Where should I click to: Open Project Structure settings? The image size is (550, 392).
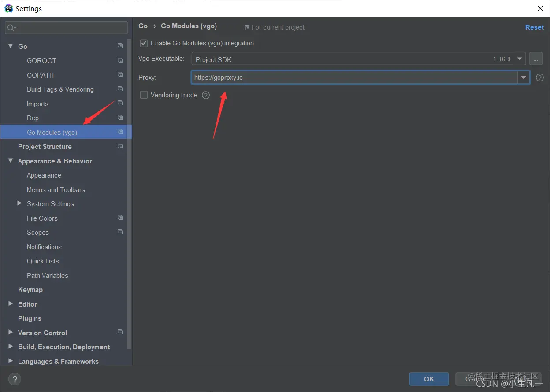click(x=45, y=147)
